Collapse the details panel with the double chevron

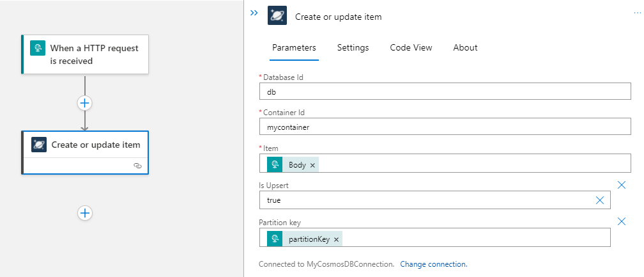254,13
